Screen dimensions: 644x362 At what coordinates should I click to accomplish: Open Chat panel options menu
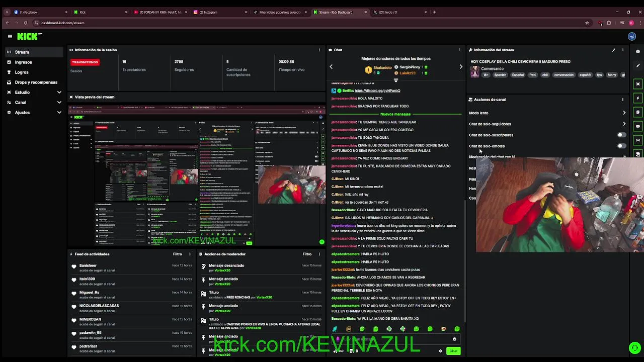pyautogui.click(x=459, y=50)
